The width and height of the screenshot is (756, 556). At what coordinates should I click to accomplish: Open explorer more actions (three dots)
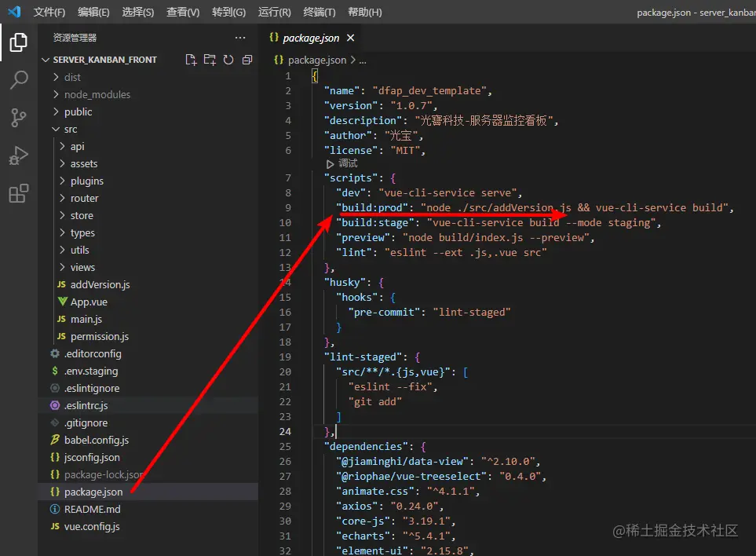[x=240, y=38]
